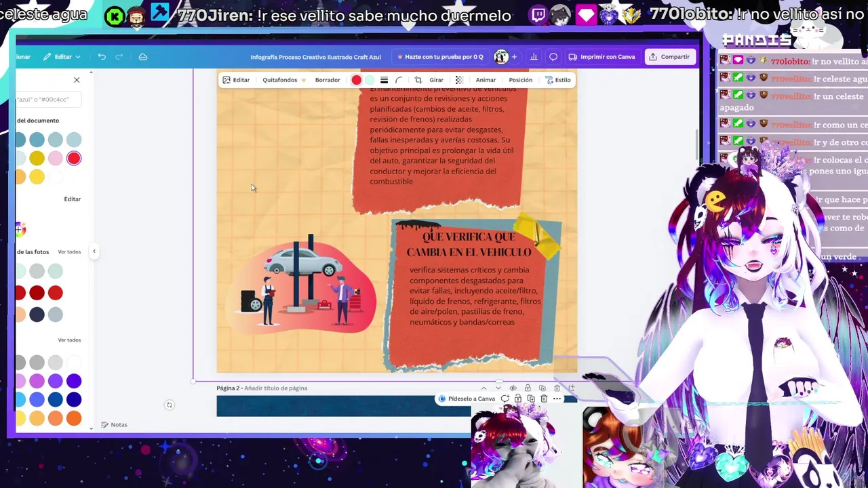868x488 pixels.
Task: Click the circular refresh icon near canvas
Action: pos(170,405)
